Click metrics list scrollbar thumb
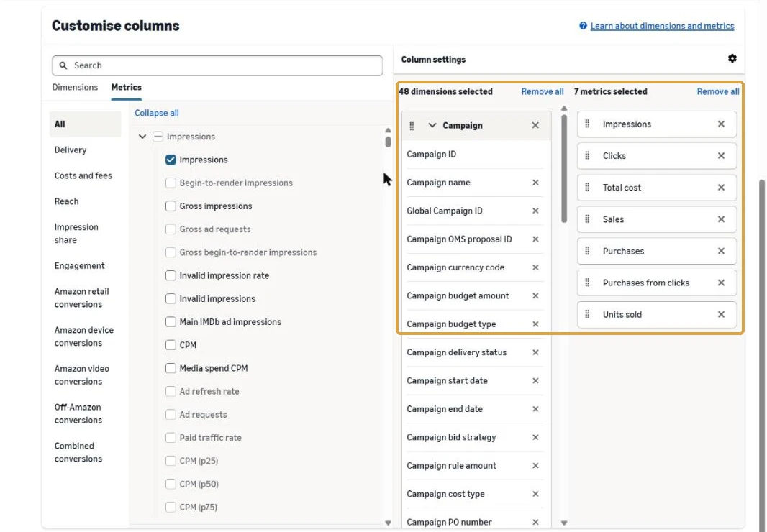This screenshot has width=767, height=532. [x=388, y=142]
